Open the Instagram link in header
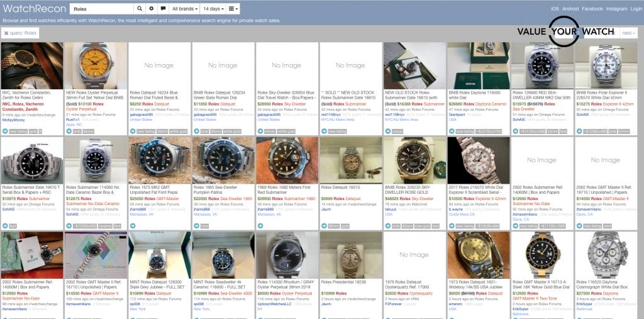644x319 pixels. tap(616, 9)
